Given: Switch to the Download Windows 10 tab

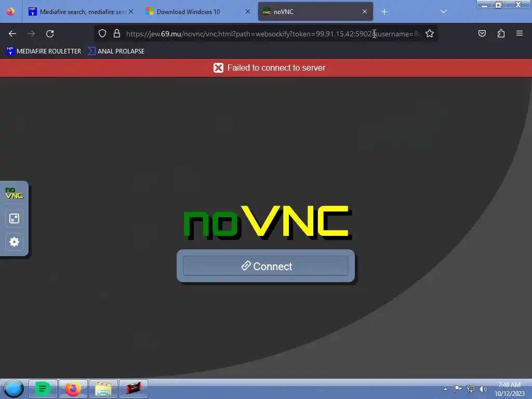Looking at the screenshot, I should (198, 11).
